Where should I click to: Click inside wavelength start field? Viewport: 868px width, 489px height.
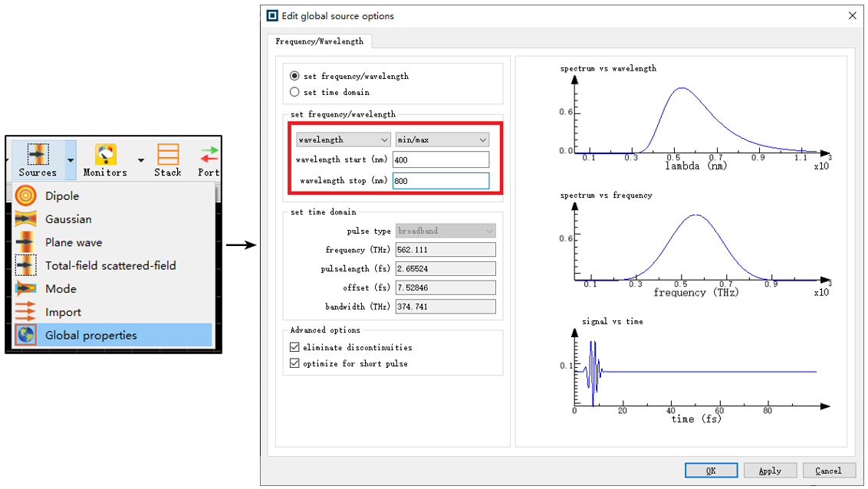[x=440, y=159]
